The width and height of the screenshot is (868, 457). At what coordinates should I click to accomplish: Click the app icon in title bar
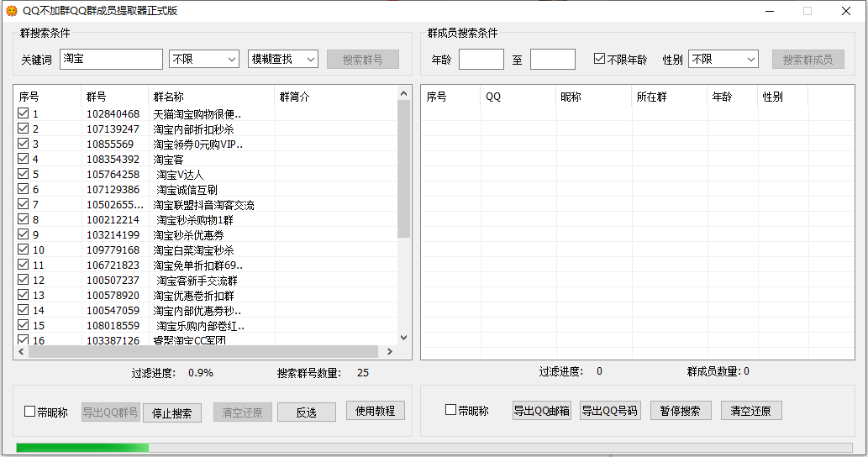click(12, 11)
